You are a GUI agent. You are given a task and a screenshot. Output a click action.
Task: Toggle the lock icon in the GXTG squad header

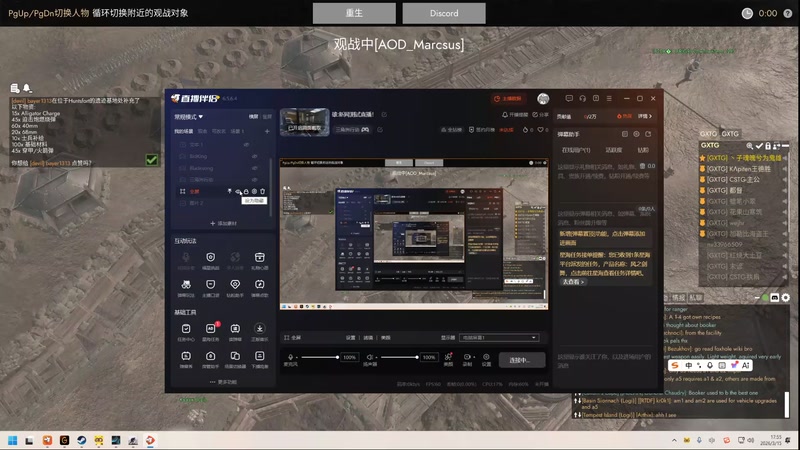[768, 146]
